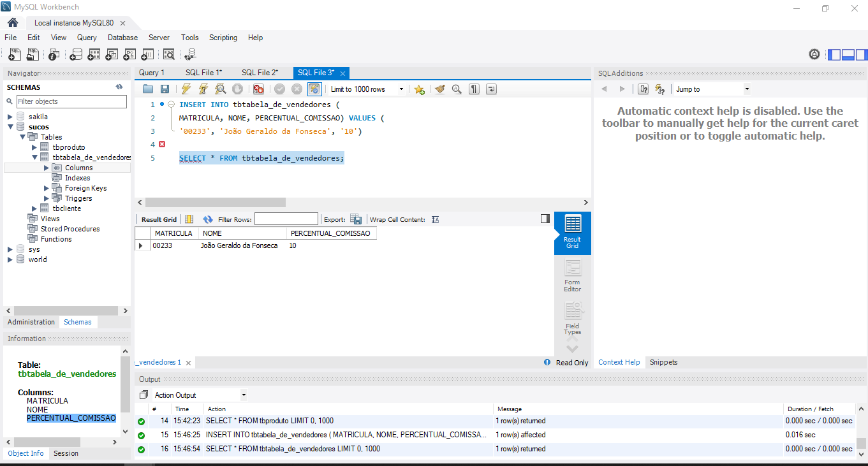
Task: Click the Filter objects search field
Action: (x=71, y=101)
